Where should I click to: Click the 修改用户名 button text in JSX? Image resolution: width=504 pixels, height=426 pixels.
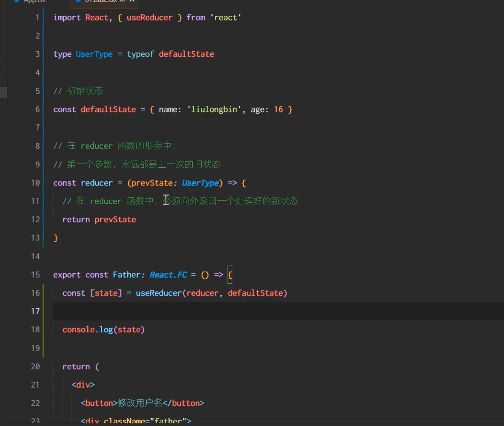click(140, 403)
